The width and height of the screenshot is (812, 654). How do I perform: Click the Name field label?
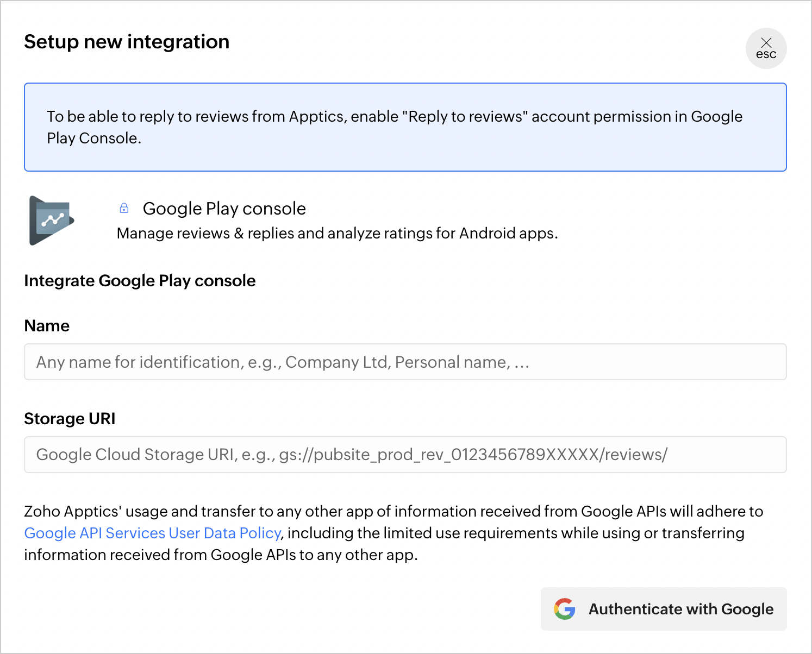click(47, 326)
